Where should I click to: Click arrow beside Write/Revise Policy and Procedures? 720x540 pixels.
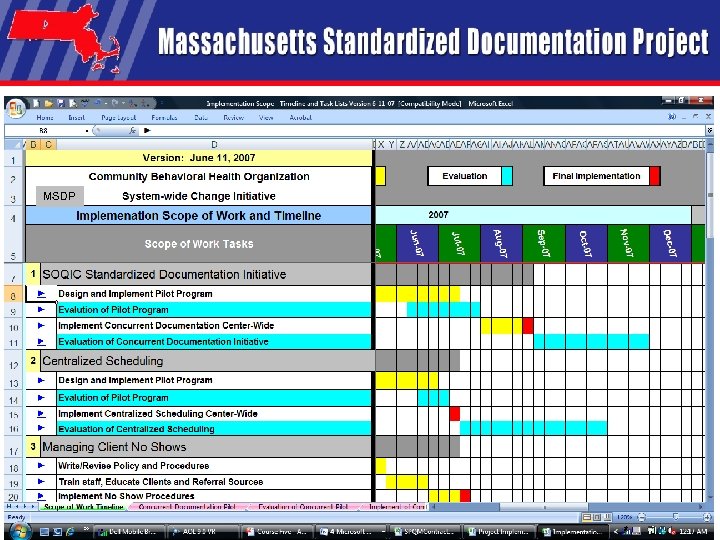41,466
